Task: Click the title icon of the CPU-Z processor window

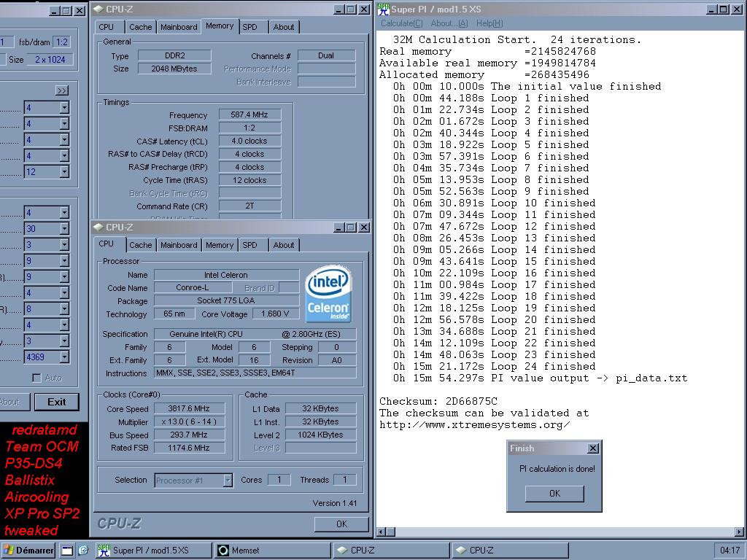Action: (98, 227)
